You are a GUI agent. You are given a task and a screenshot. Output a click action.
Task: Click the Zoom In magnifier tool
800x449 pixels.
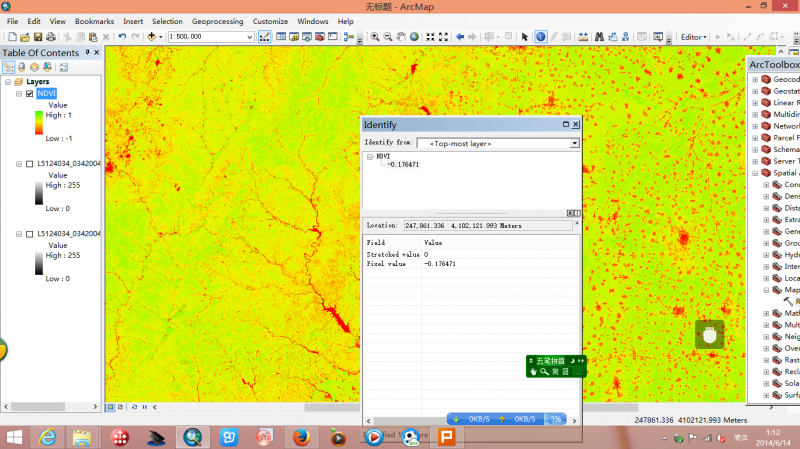[375, 37]
